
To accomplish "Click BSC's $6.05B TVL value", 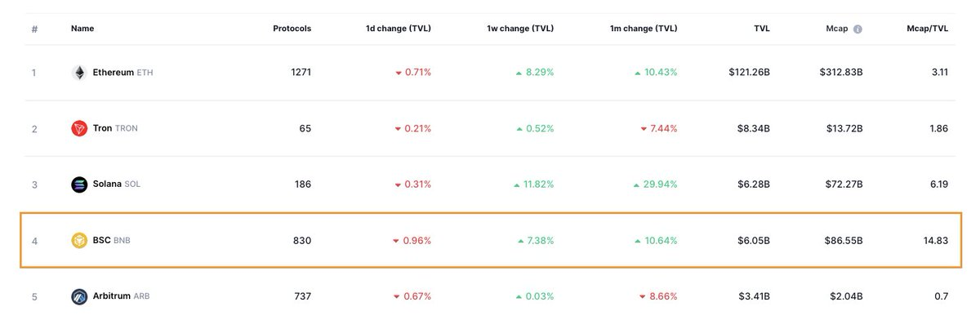I will click(751, 241).
